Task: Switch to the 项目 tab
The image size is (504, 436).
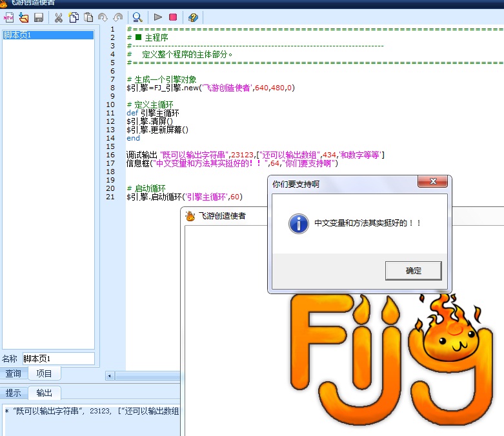Action: (x=44, y=373)
